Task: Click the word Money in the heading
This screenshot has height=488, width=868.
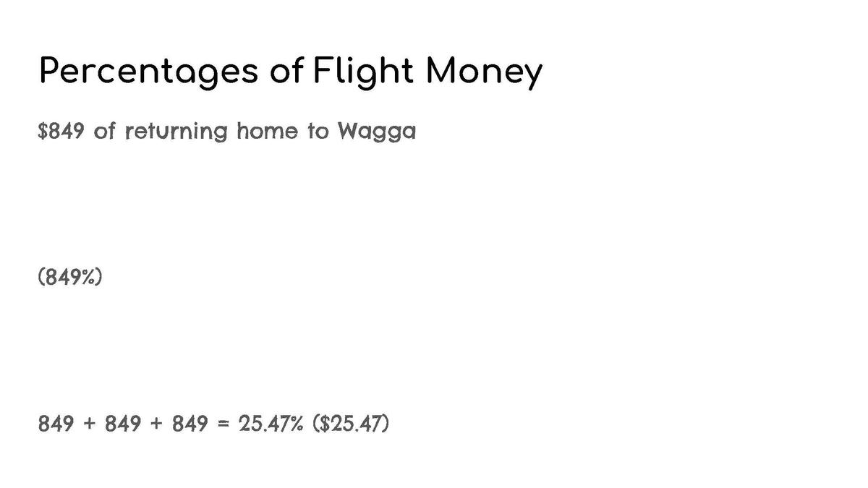Action: [484, 72]
